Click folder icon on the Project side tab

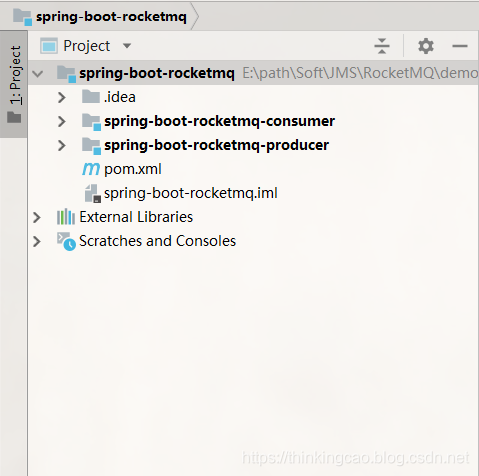pos(14,117)
